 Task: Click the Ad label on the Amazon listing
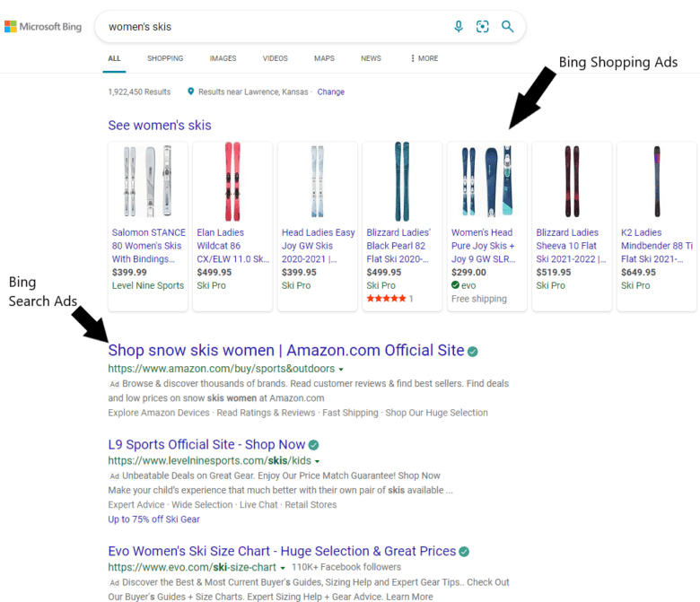click(114, 384)
